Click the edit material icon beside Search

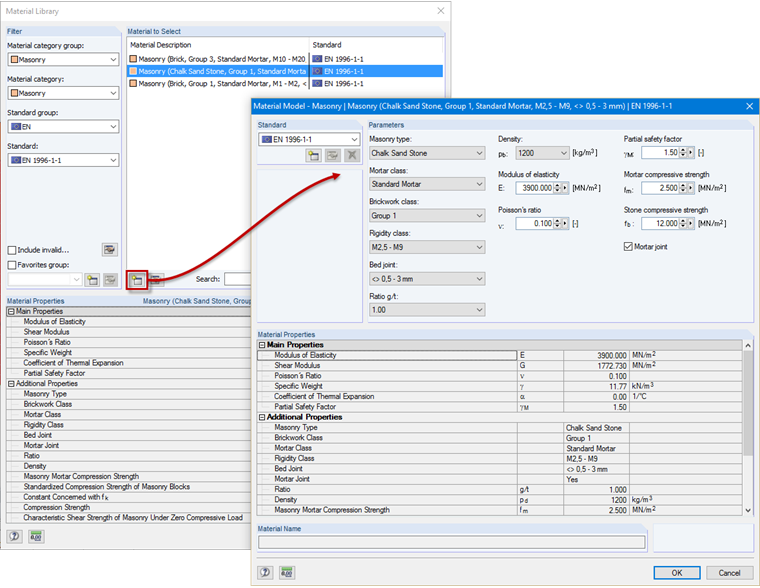tap(156, 280)
